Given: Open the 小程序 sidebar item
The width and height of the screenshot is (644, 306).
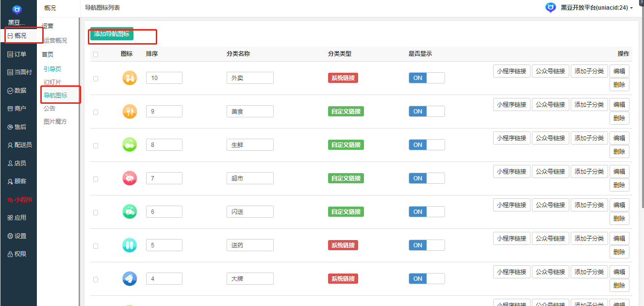Looking at the screenshot, I should pos(20,199).
